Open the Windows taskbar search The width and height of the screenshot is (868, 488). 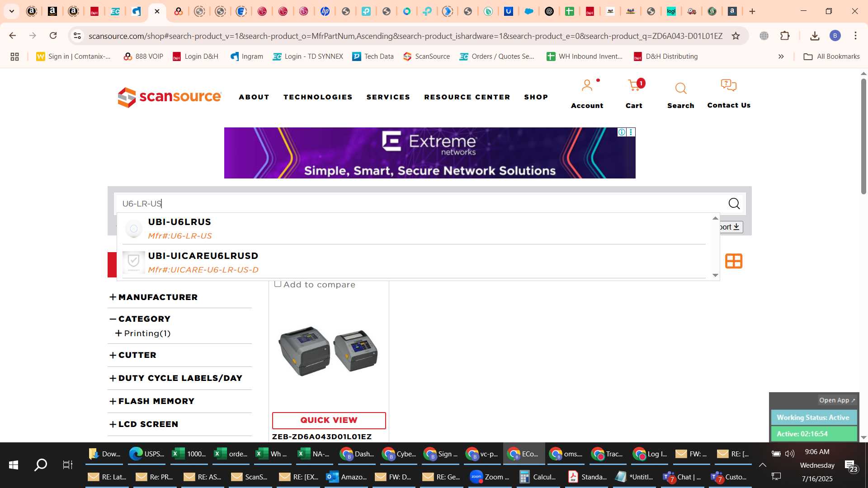(41, 465)
